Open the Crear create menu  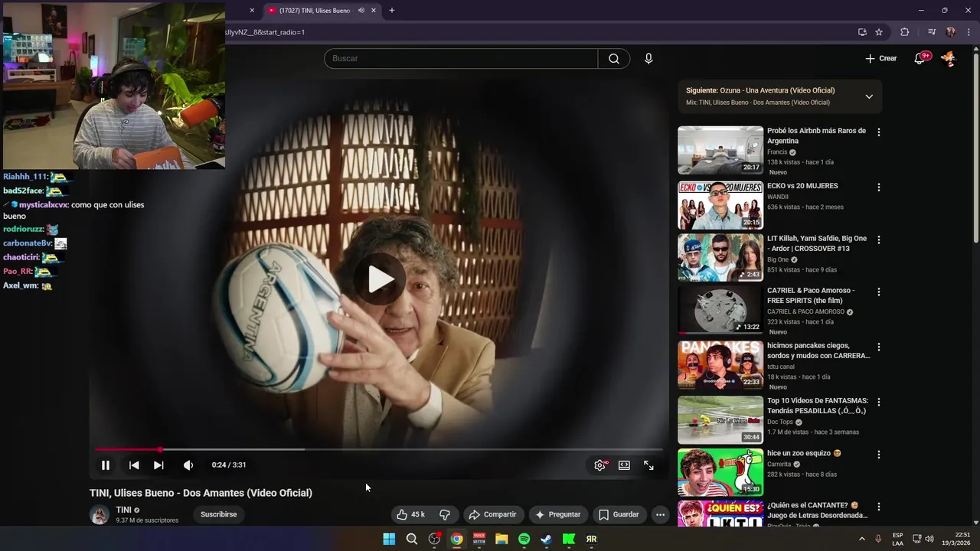880,58
